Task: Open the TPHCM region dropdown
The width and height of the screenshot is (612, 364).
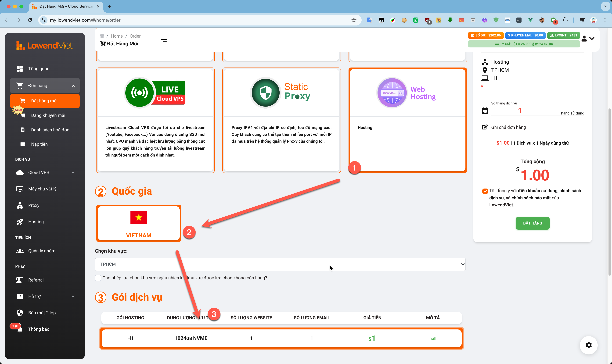Action: click(280, 264)
